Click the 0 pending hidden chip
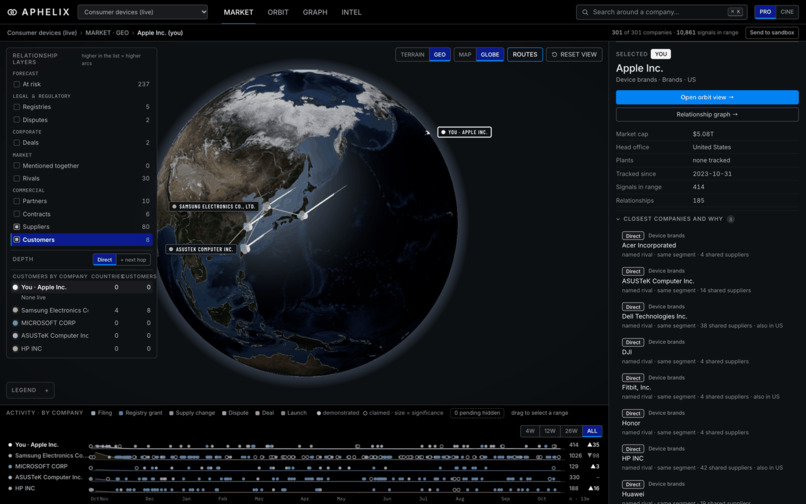The image size is (806, 504). (x=477, y=413)
